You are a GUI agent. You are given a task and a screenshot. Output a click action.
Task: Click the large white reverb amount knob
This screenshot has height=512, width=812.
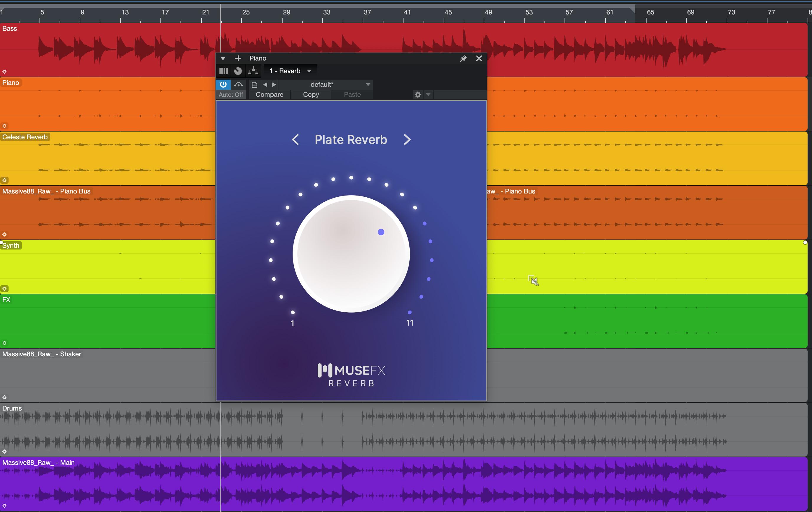coord(351,254)
